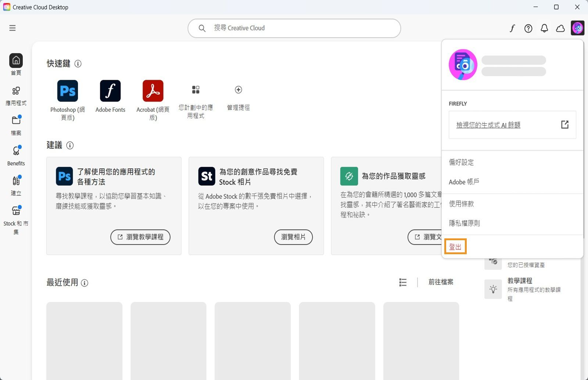This screenshot has height=380, width=588.
Task: Click 前往檔案 link
Action: click(441, 282)
